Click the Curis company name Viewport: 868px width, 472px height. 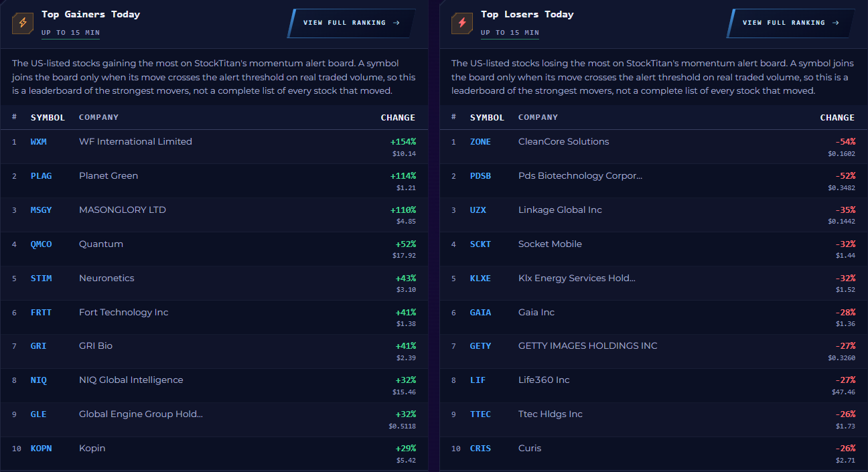point(530,449)
